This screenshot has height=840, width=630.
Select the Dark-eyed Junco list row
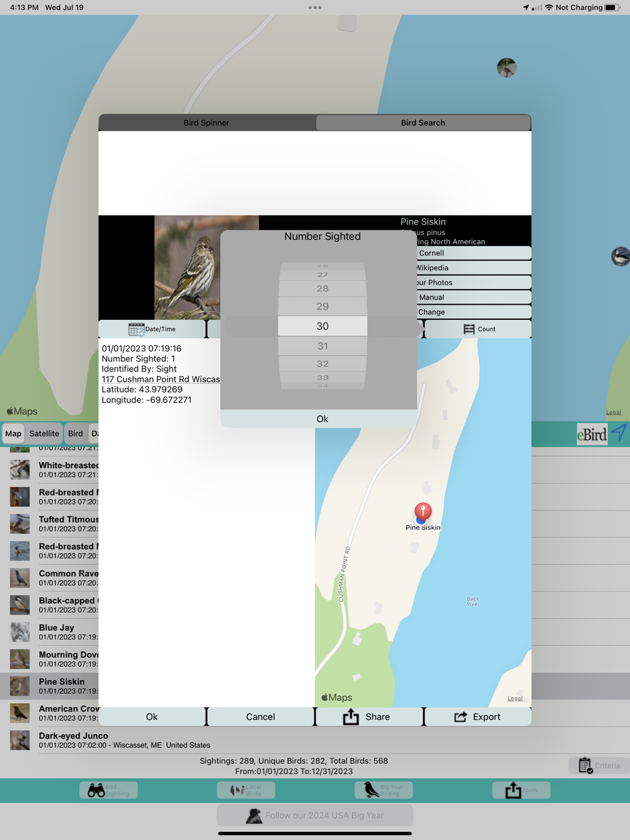(x=315, y=740)
